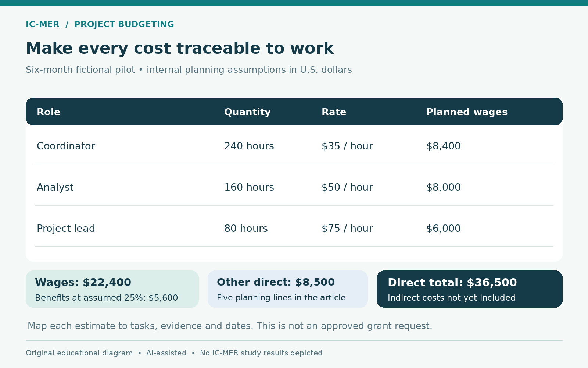Click 'No IC-MER study results depicted' footer text

pyautogui.click(x=261, y=353)
